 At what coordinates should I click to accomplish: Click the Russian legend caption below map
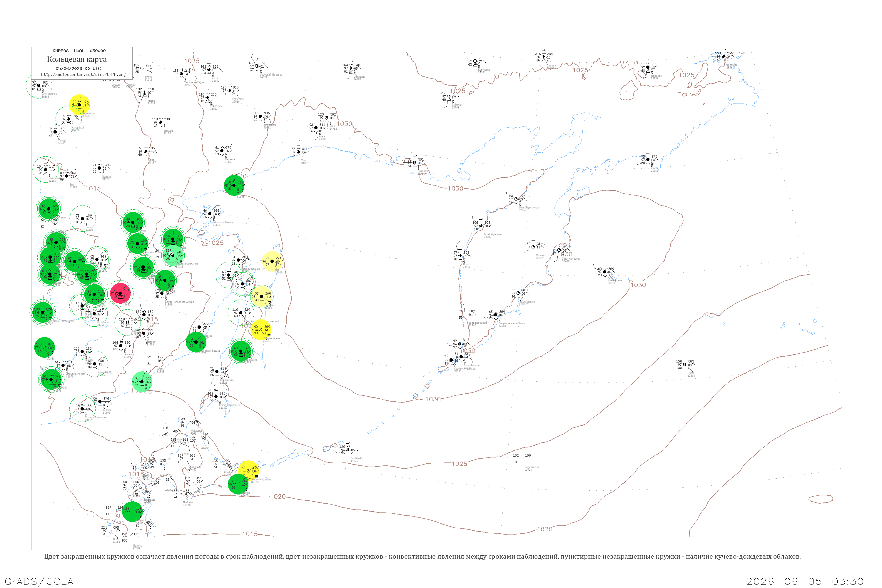tap(422, 557)
